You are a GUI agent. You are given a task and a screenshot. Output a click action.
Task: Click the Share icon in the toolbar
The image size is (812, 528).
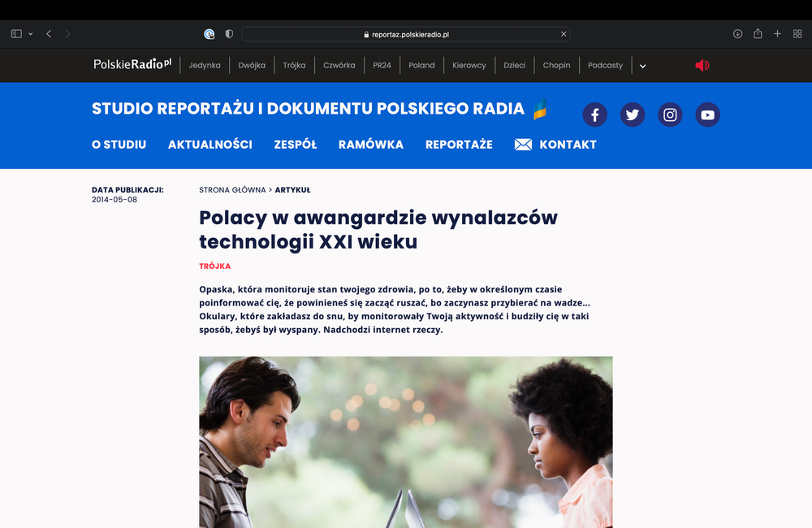[758, 33]
